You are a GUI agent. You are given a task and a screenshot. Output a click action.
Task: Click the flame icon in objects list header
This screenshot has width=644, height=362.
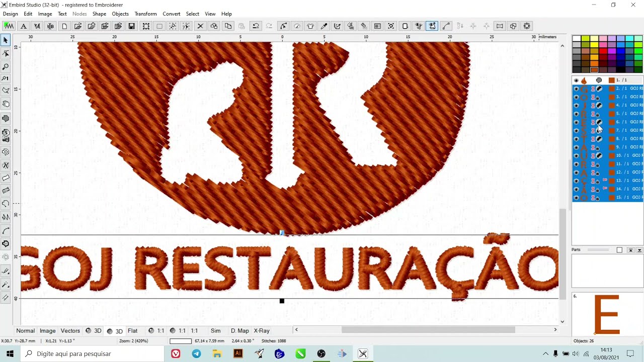(584, 80)
